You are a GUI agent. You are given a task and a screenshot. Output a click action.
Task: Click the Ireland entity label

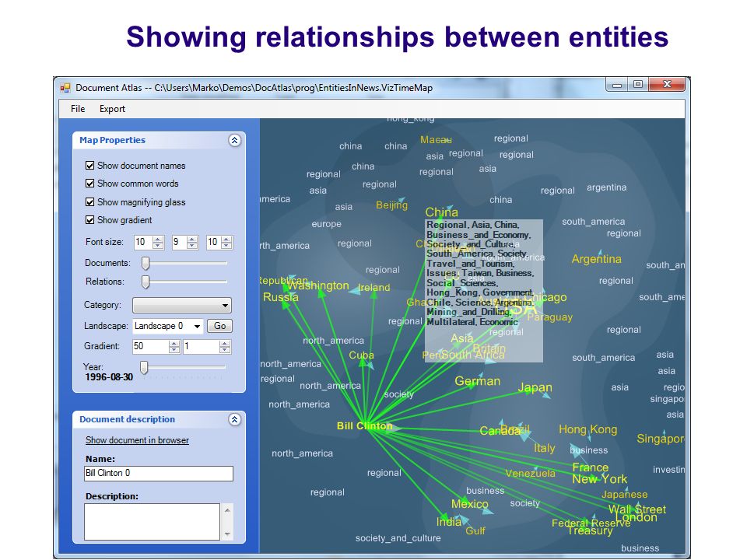374,288
